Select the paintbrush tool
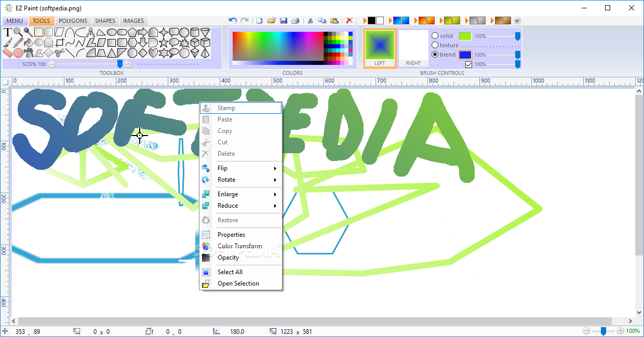 point(7,43)
